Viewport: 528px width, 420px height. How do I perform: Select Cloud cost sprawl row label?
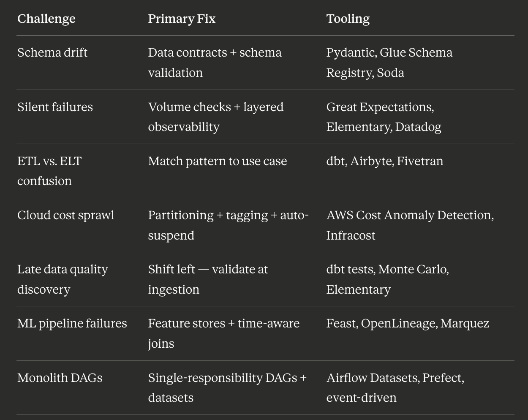[65, 215]
